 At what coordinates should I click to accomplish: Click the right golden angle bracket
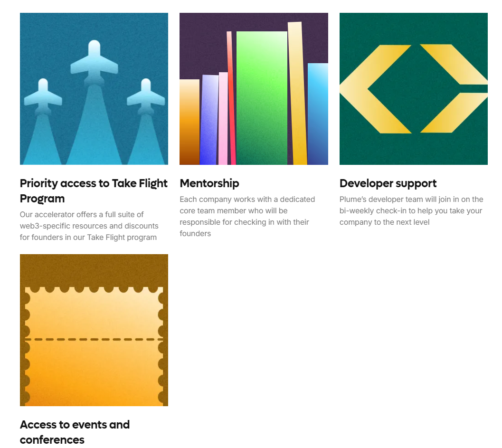[454, 89]
